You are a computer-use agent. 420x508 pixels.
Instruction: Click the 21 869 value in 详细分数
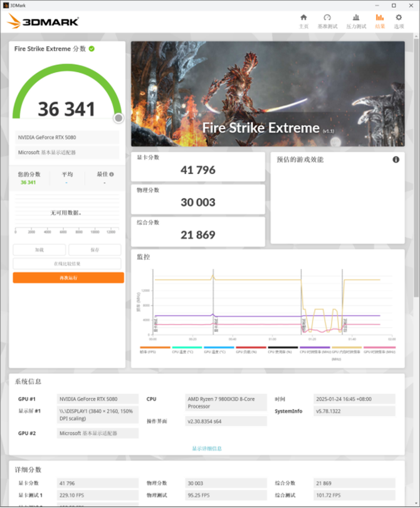click(x=354, y=483)
